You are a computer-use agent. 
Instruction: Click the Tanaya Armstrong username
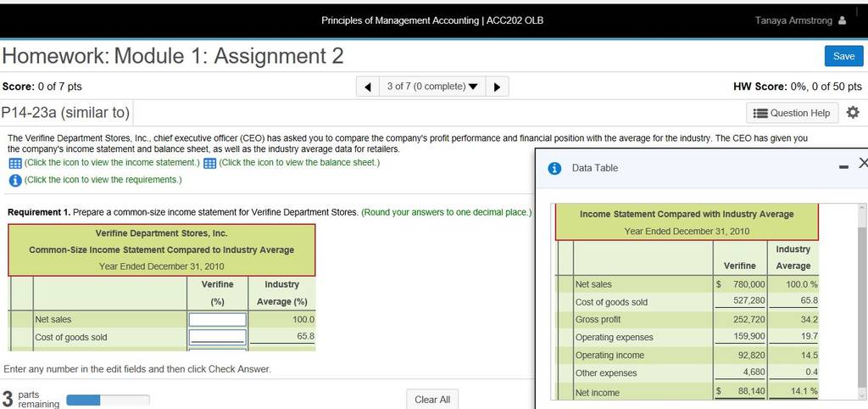point(793,20)
